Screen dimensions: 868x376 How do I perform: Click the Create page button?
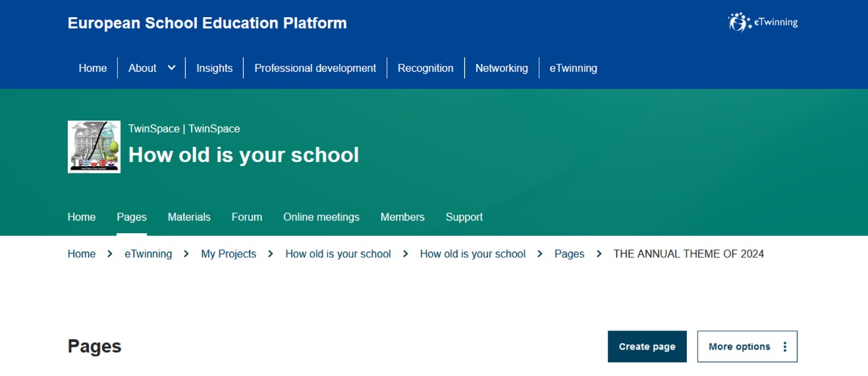647,346
